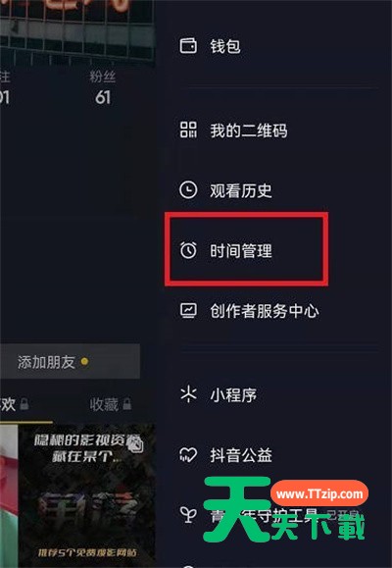Open the 隐藏的影视资源 video thumbnail
392x568 pixels.
pyautogui.click(x=87, y=496)
